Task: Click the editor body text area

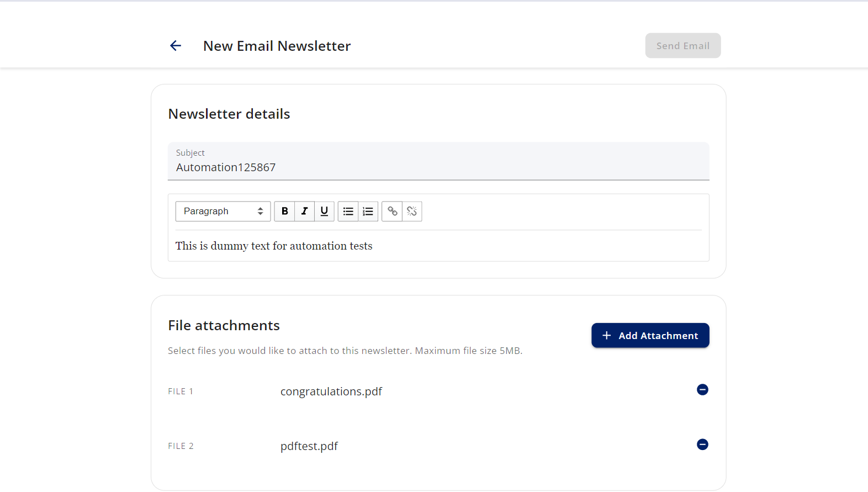Action: point(438,246)
